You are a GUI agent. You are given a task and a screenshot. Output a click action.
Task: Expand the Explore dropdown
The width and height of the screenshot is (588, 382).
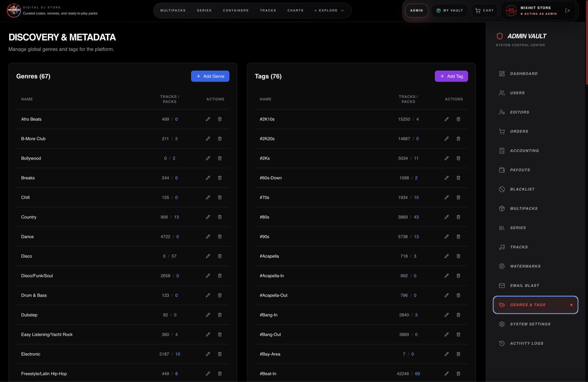coord(329,10)
